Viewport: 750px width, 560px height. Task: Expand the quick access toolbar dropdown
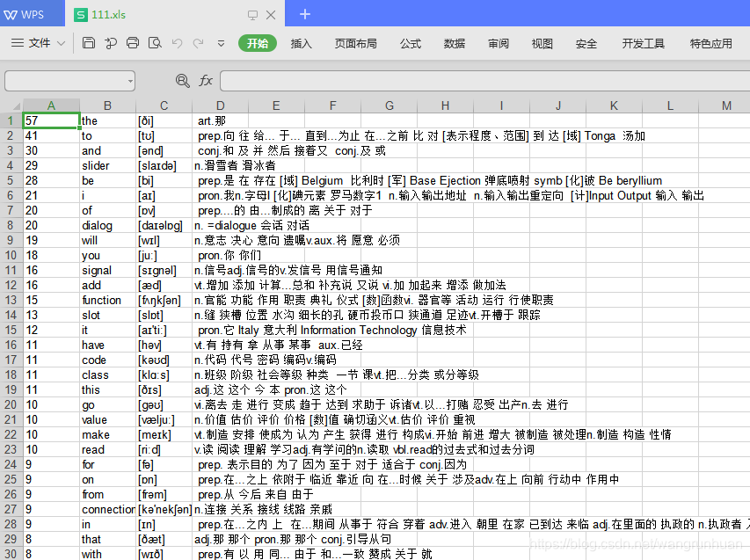[221, 44]
